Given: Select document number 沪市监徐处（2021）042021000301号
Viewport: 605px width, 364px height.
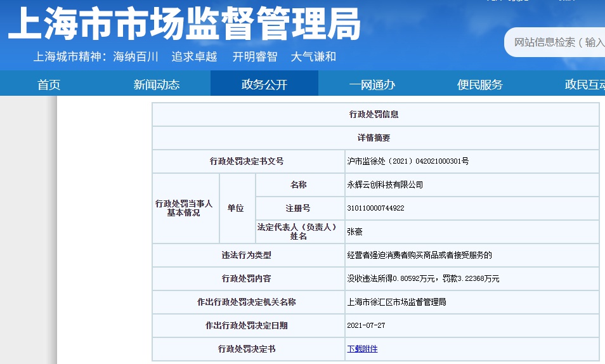Looking at the screenshot, I should [408, 161].
